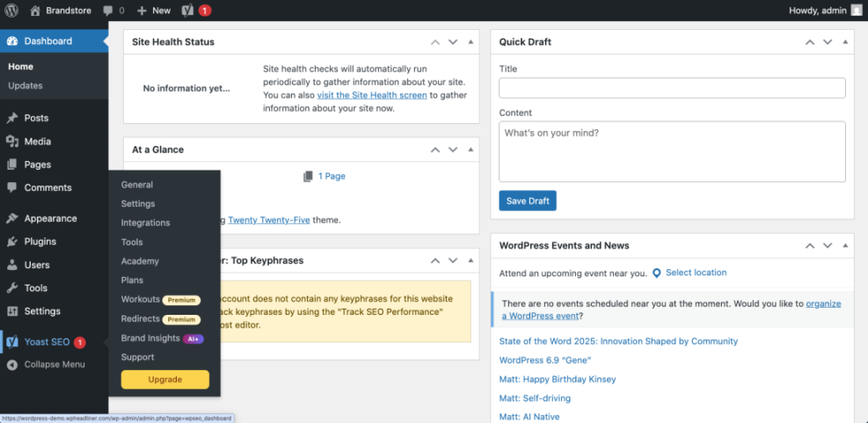Image resolution: width=868 pixels, height=423 pixels.
Task: Click the notification badge on Yoast SEO sidebar
Action: pyautogui.click(x=80, y=342)
